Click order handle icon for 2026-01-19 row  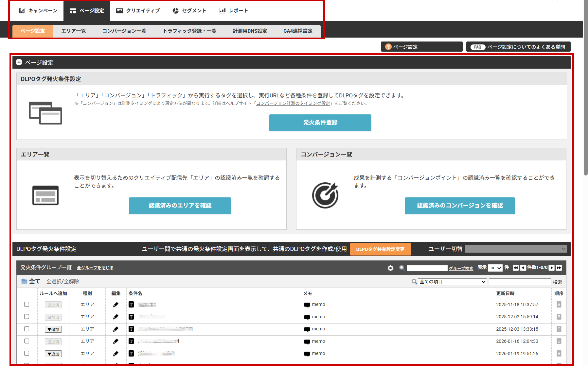[559, 354]
